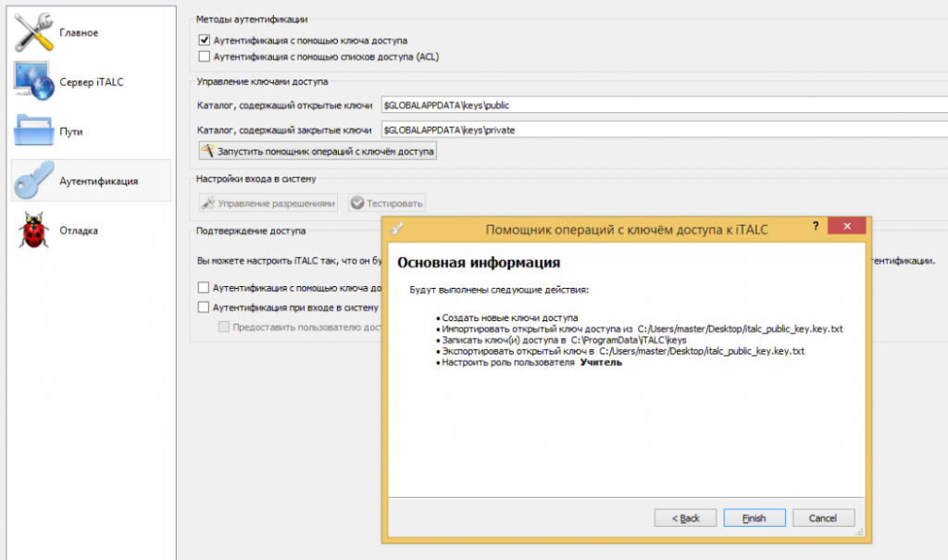
Task: Enable authentication with access lists (ACL)
Action: pyautogui.click(x=205, y=56)
